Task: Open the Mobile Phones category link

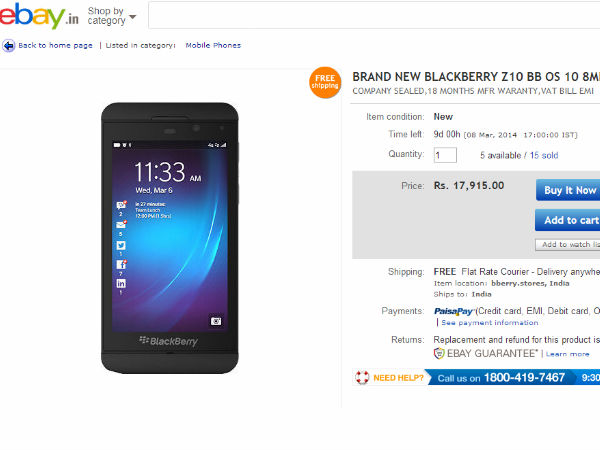Action: tap(212, 45)
